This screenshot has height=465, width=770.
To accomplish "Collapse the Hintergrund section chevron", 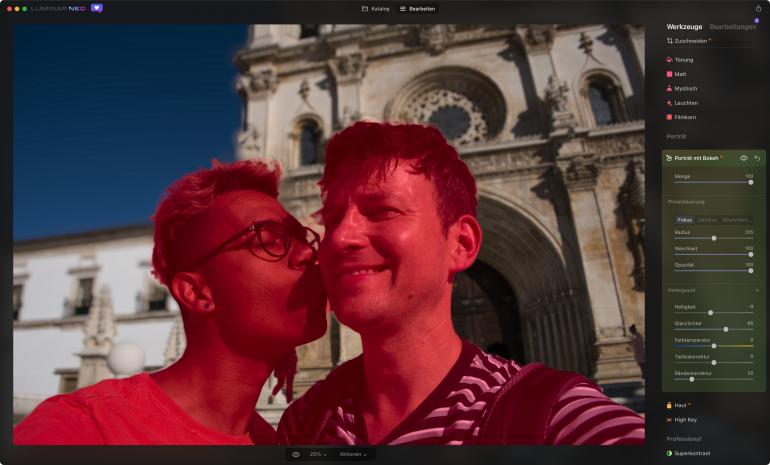I will coord(757,291).
